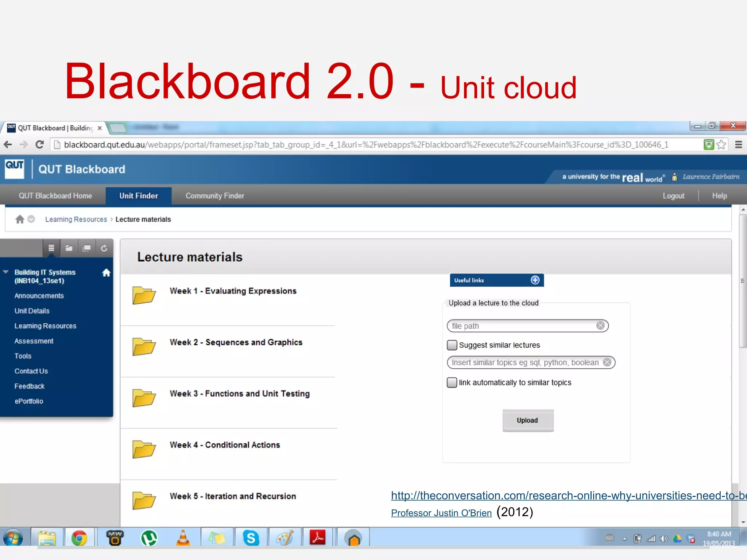Open the Week 3 folder icon
The image size is (747, 560).
pos(144,398)
